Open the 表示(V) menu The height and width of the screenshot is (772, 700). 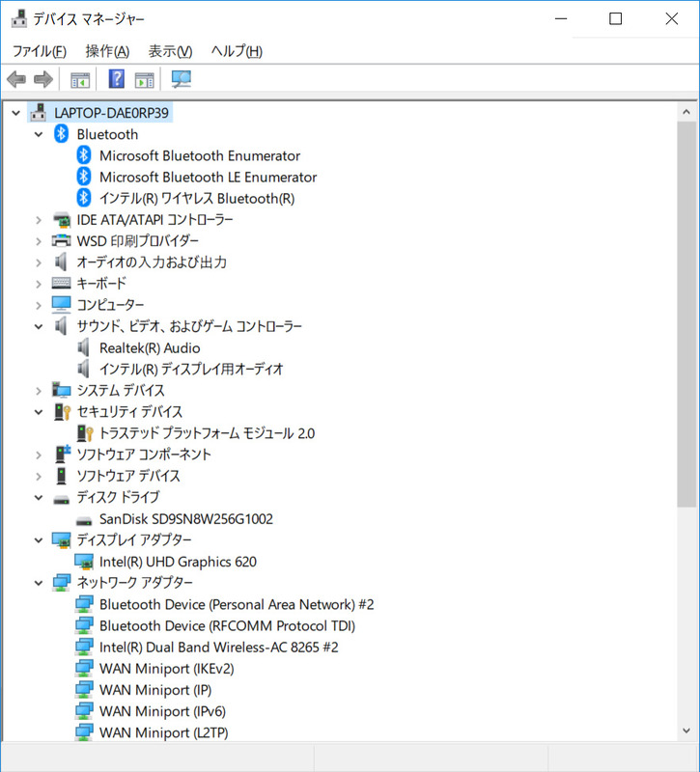(171, 51)
